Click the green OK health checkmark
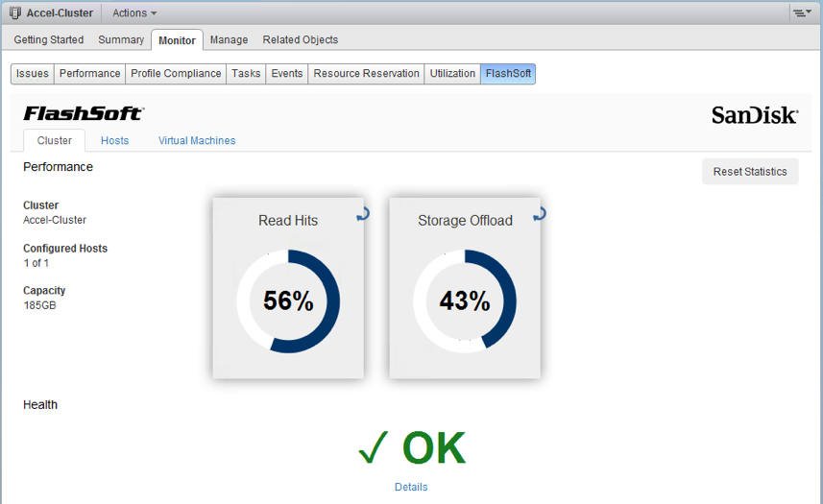The width and height of the screenshot is (823, 504). 372,447
